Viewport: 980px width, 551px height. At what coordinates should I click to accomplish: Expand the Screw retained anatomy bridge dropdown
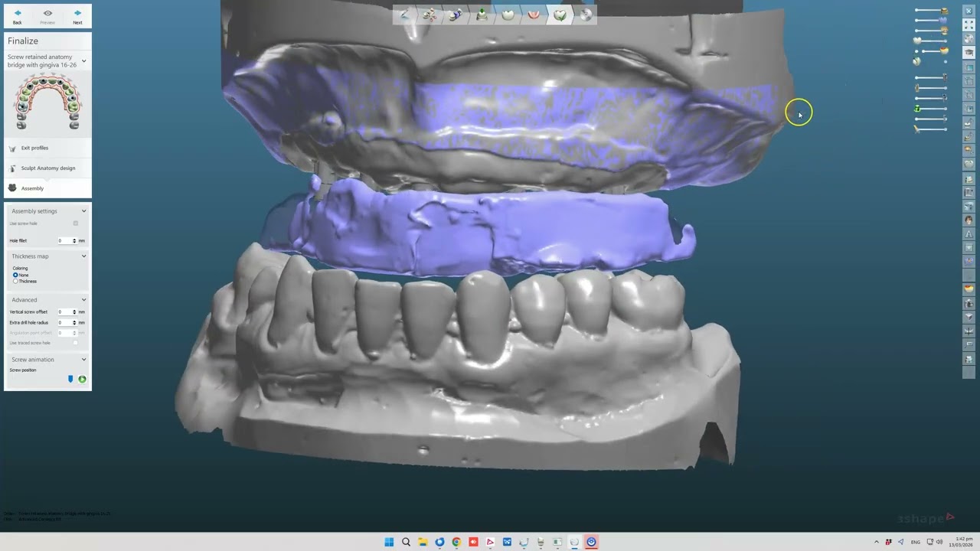83,61
